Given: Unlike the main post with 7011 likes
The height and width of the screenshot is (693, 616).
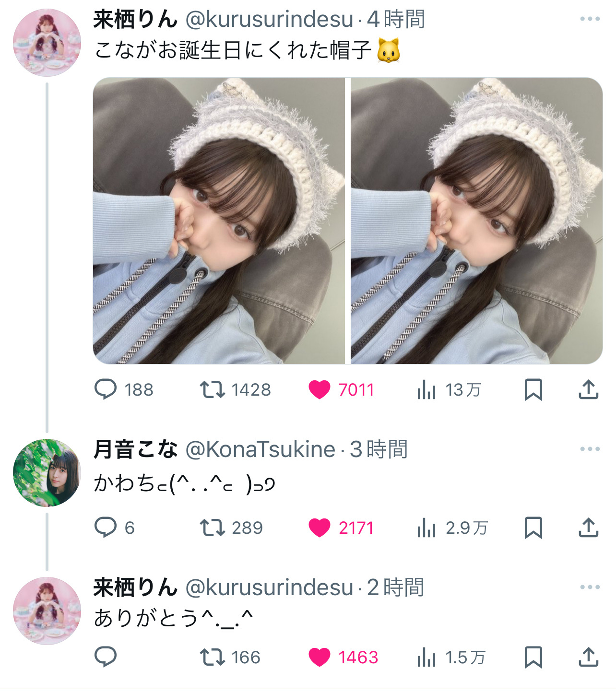Looking at the screenshot, I should coord(341,389).
